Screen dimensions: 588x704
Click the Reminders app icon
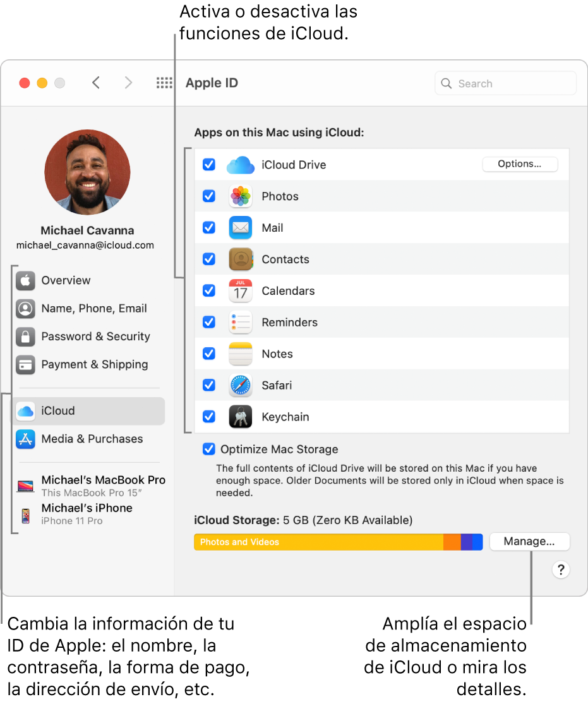(241, 322)
